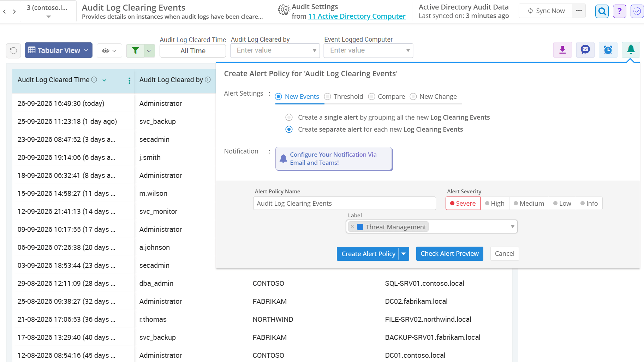644x362 pixels.
Task: Click info icon next to Audit Log Cleared Time
Action: coord(94,80)
